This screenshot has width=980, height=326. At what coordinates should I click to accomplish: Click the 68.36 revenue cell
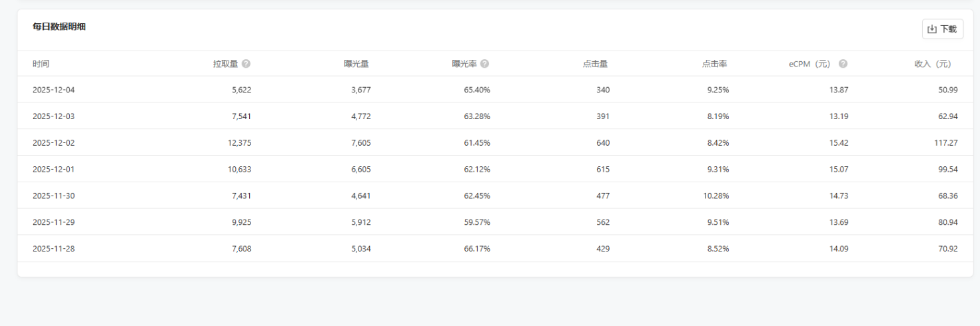point(948,196)
